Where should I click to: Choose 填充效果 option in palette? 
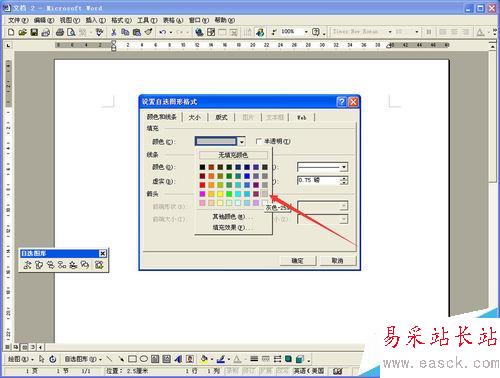coord(233,228)
